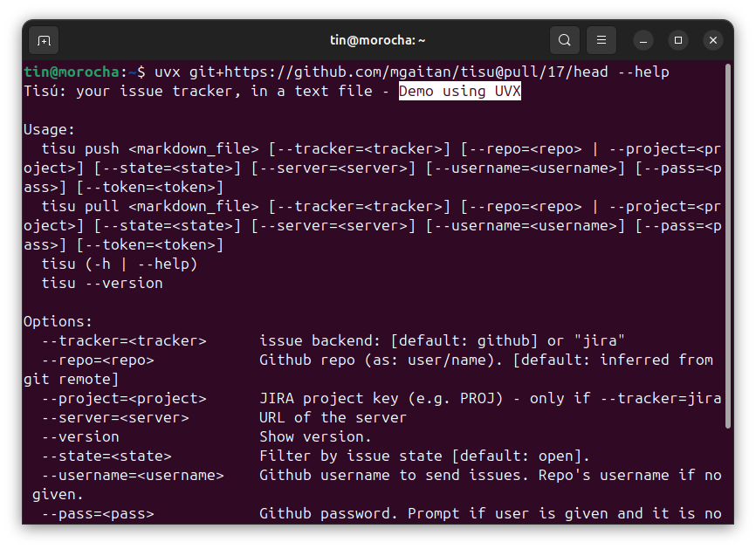The height and width of the screenshot is (549, 756).
Task: Open the terminal search tool
Action: click(x=565, y=40)
